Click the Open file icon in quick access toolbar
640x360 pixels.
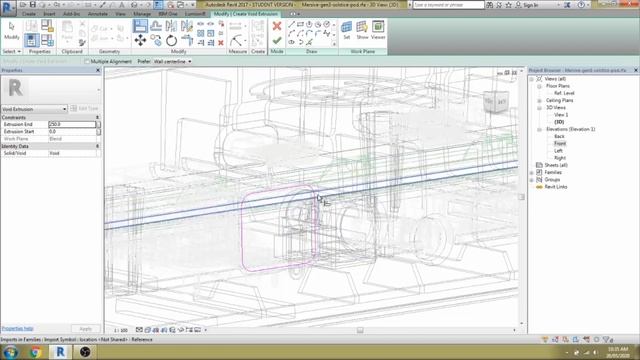tap(23, 4)
